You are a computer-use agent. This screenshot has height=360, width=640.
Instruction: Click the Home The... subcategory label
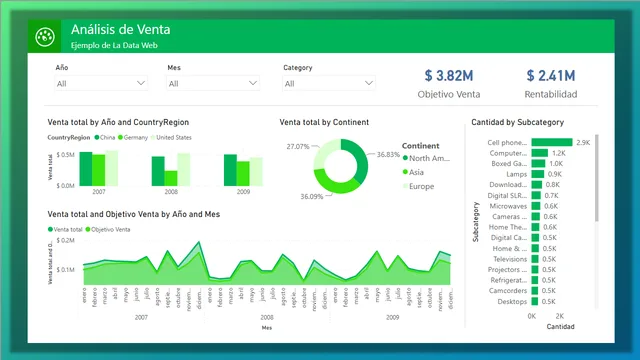pyautogui.click(x=508, y=227)
